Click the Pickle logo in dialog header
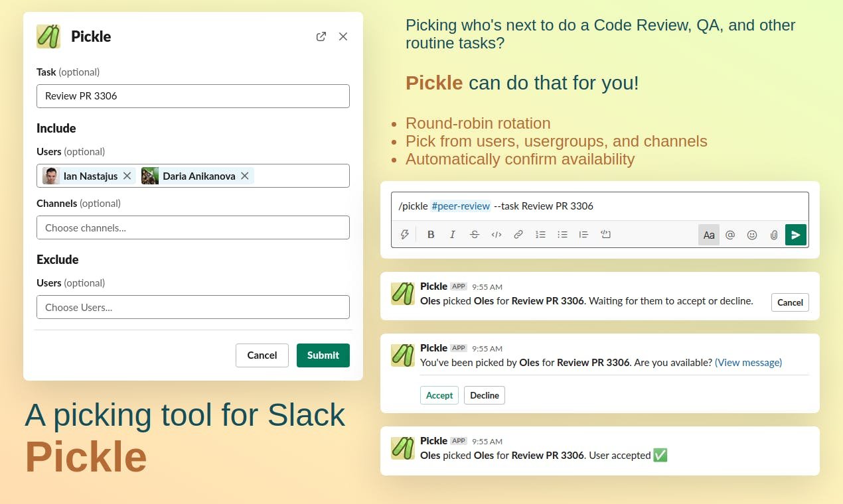This screenshot has height=504, width=843. [x=48, y=36]
